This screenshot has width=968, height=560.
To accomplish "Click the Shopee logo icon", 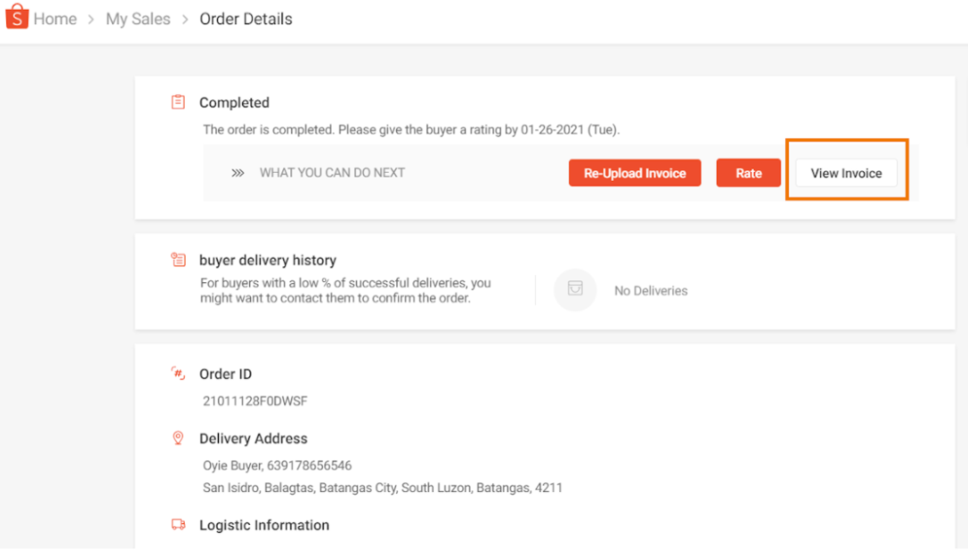I will (17, 18).
